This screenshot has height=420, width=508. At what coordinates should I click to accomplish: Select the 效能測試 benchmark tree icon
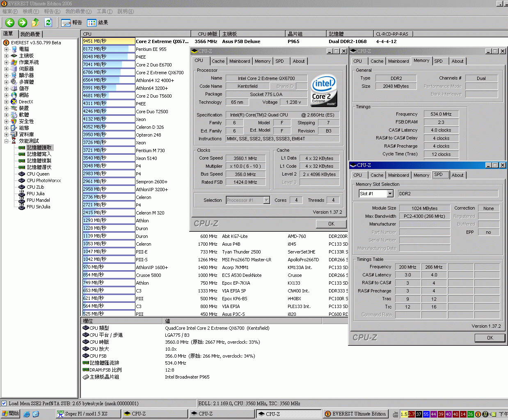pyautogui.click(x=14, y=141)
